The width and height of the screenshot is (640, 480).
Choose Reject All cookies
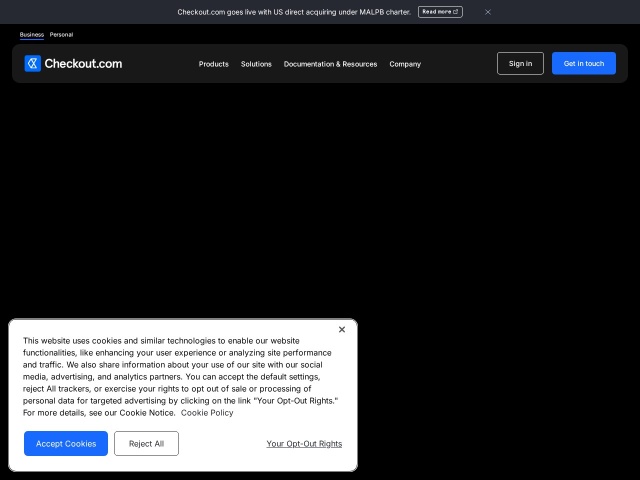point(146,443)
